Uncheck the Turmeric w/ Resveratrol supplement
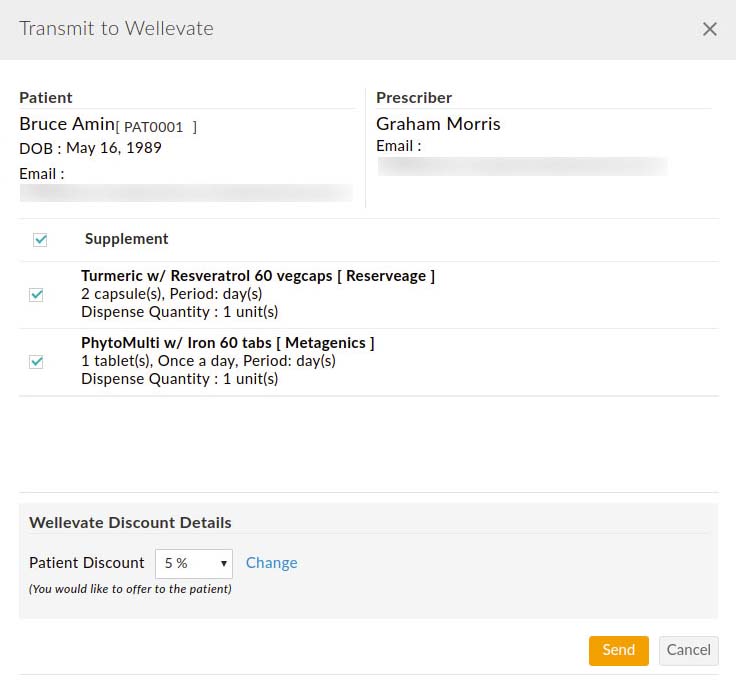This screenshot has height=691, width=736. [36, 295]
